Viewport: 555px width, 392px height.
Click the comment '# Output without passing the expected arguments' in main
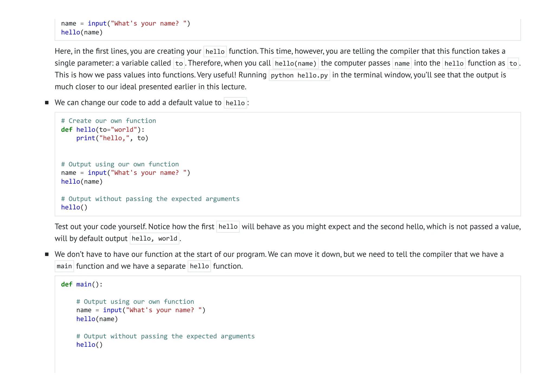coord(165,336)
